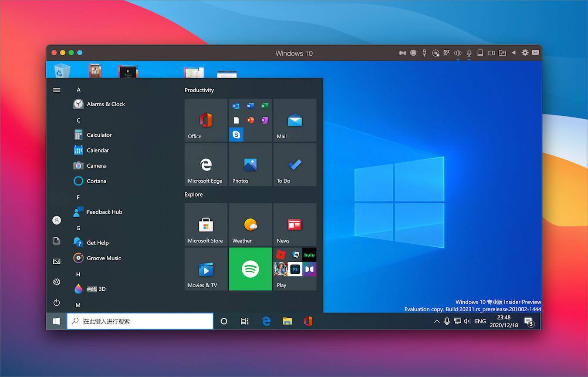Click the taskbar search box
The height and width of the screenshot is (377, 588).
pyautogui.click(x=140, y=321)
